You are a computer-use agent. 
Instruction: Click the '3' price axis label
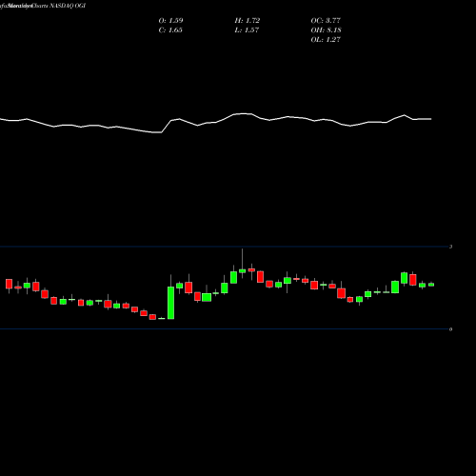[x=450, y=247]
